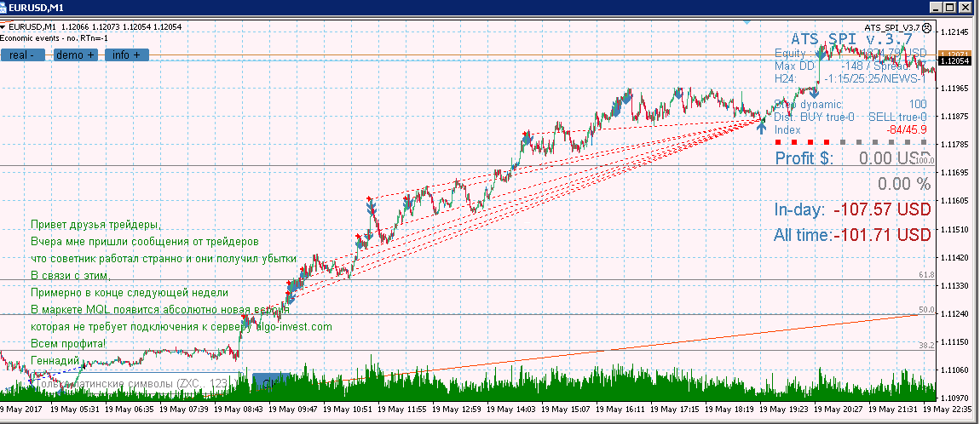
Task: Click the 1.10970 price scale label
Action: 955,398
